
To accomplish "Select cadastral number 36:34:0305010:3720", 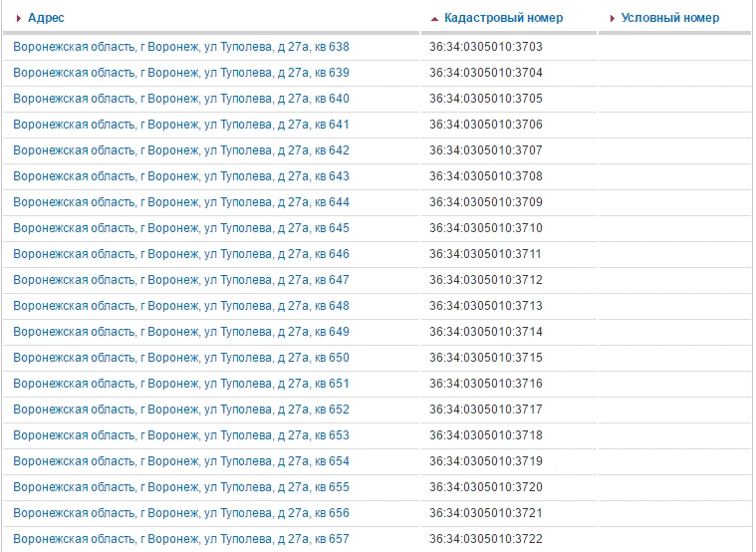I will 486,487.
